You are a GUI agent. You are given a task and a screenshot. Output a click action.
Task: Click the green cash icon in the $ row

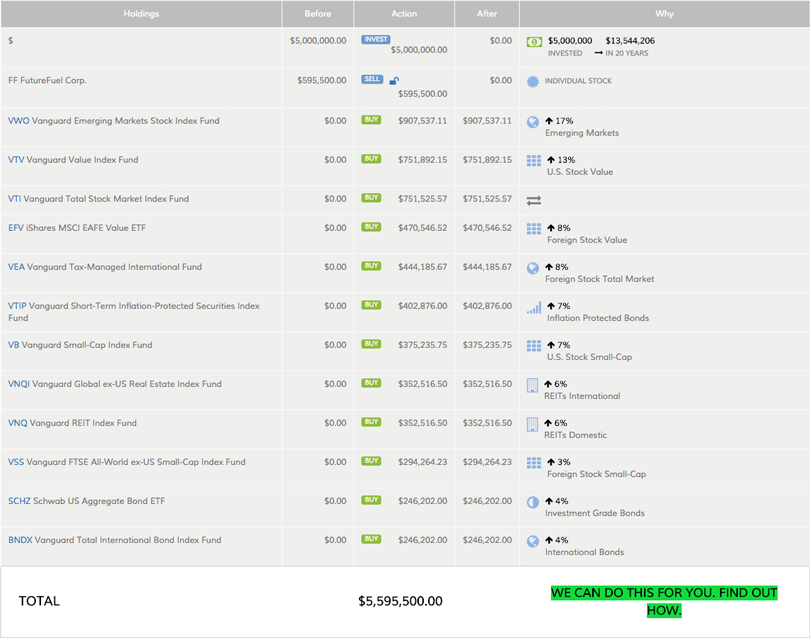point(534,42)
